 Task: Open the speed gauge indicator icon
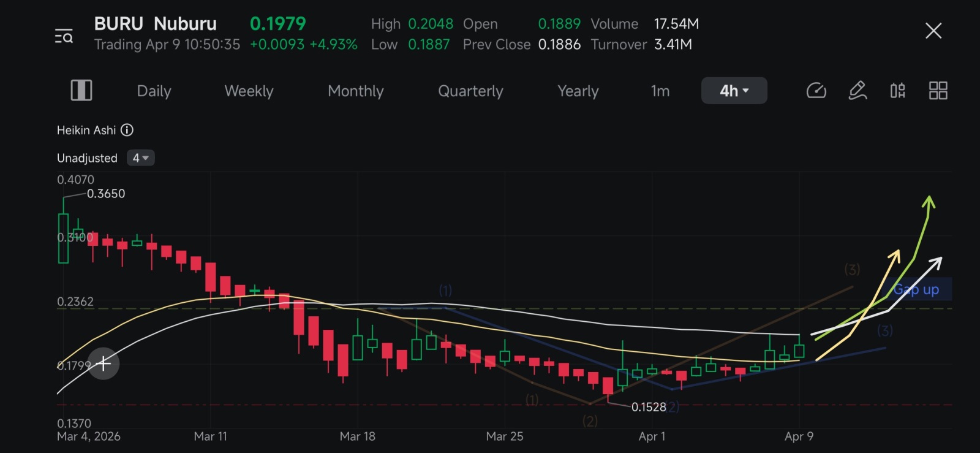point(816,91)
